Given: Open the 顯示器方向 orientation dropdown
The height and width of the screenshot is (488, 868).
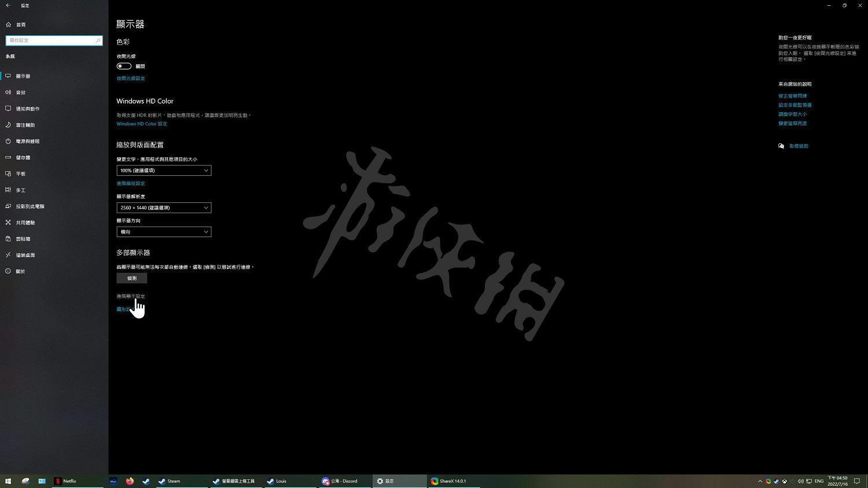Looking at the screenshot, I should tap(164, 231).
